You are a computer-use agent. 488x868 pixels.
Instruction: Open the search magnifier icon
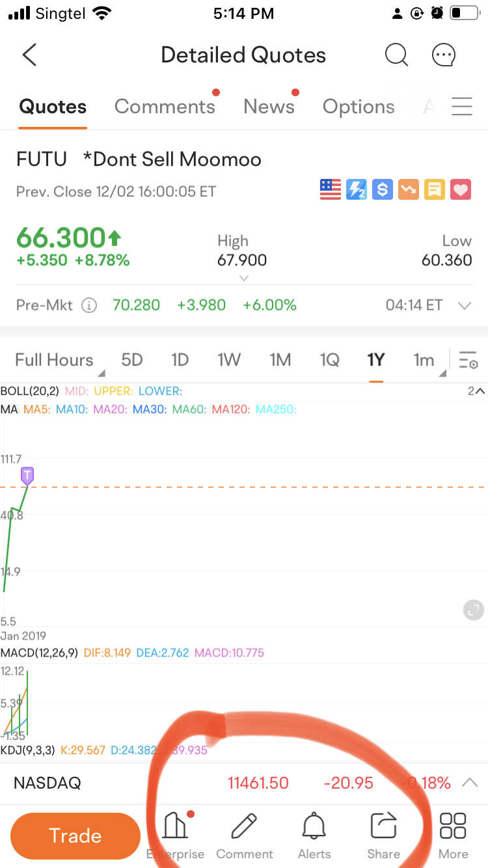pyautogui.click(x=396, y=55)
